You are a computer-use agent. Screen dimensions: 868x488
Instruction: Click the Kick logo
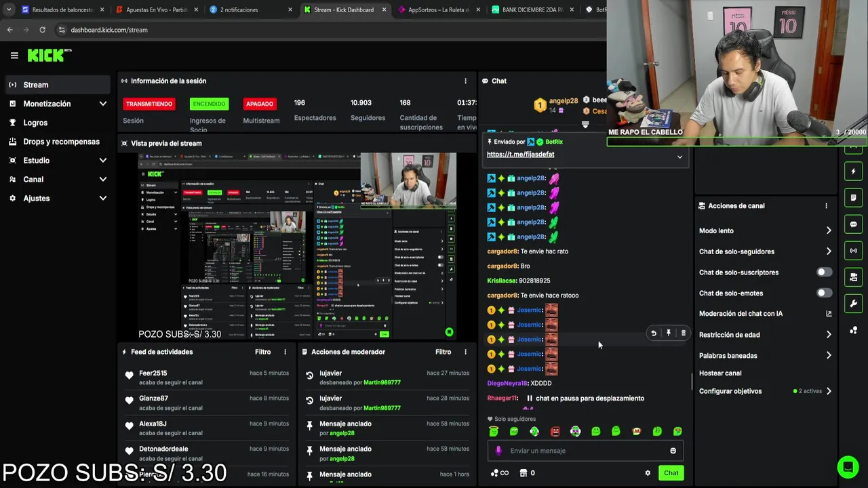(x=50, y=56)
